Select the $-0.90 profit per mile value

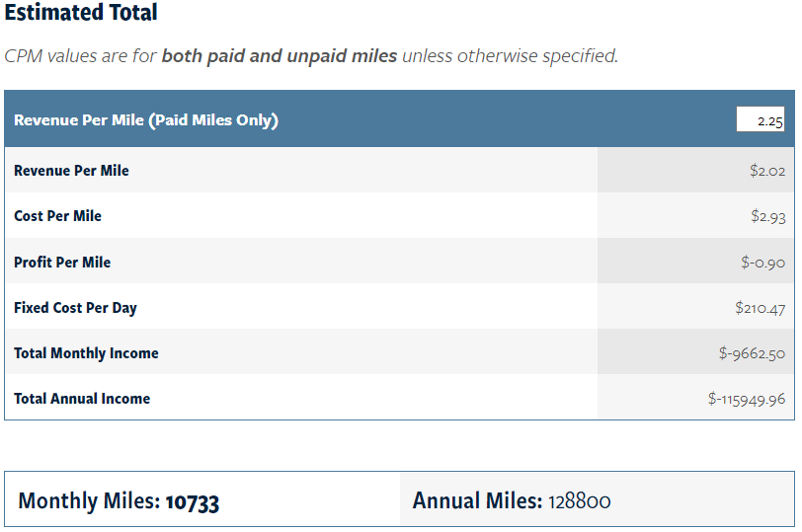[x=761, y=263]
